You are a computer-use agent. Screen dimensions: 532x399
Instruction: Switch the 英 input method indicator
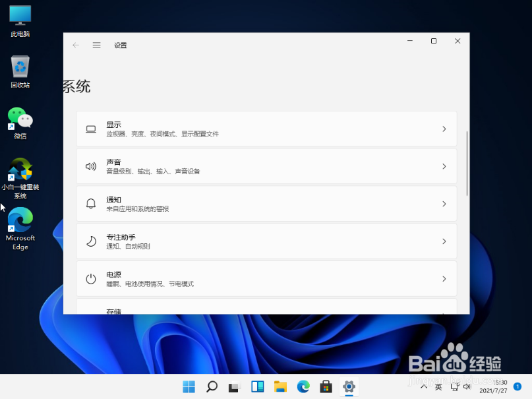[438, 386]
